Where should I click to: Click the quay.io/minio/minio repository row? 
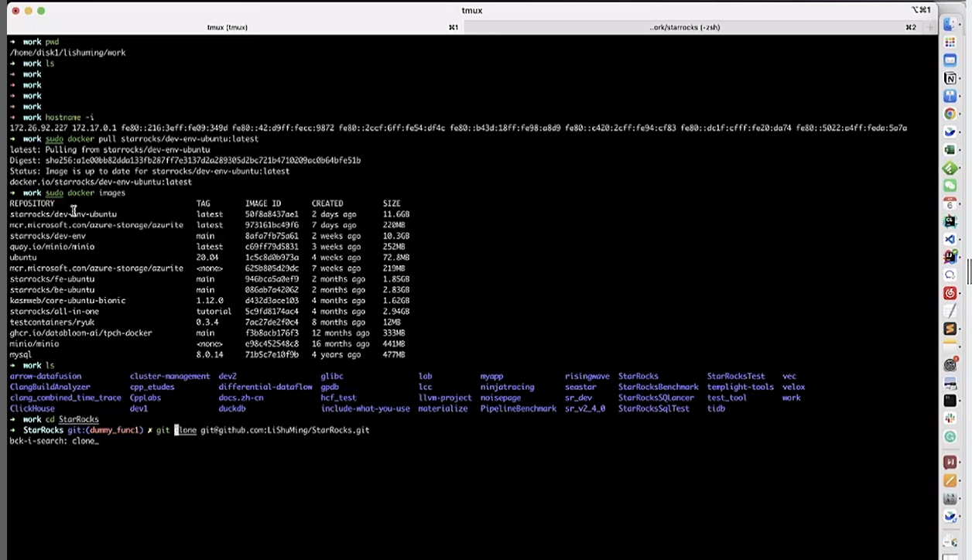tap(52, 247)
